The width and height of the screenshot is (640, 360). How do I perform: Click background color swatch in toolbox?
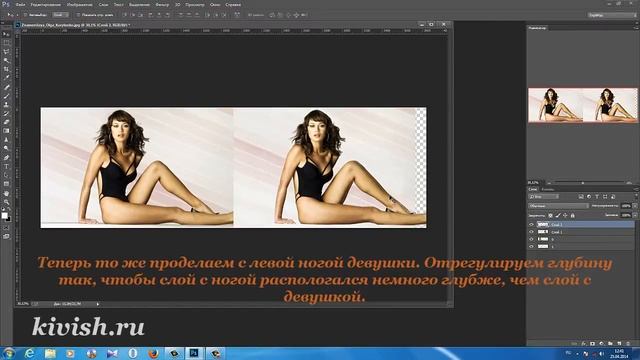tap(8, 218)
